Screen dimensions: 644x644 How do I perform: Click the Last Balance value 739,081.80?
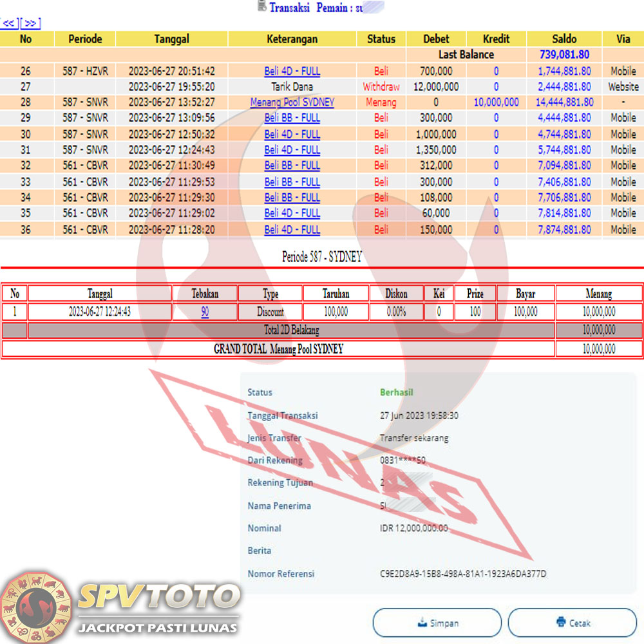[564, 55]
